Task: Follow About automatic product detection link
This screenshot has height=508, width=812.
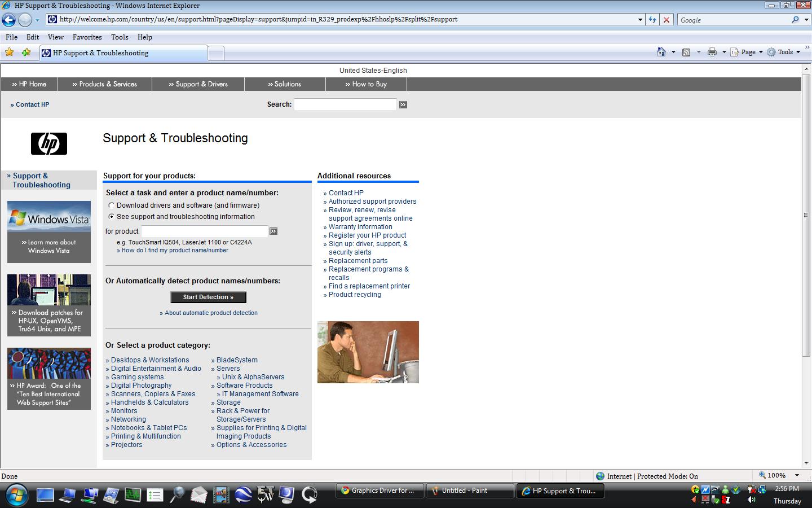Action: click(211, 313)
